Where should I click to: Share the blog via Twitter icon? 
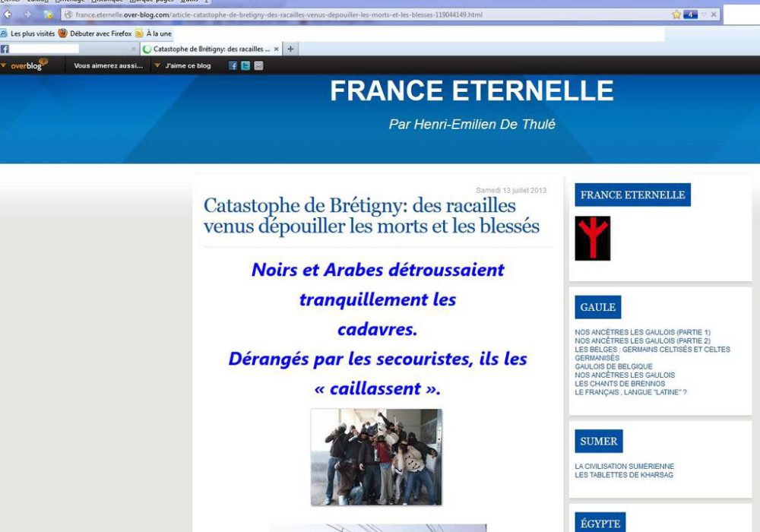click(245, 66)
